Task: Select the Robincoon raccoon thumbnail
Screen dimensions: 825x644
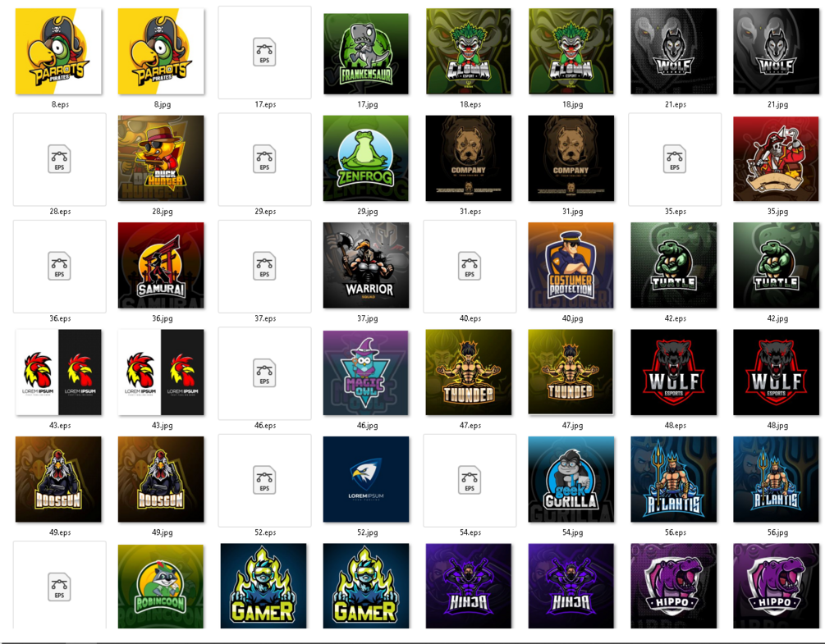Action: pyautogui.click(x=161, y=587)
